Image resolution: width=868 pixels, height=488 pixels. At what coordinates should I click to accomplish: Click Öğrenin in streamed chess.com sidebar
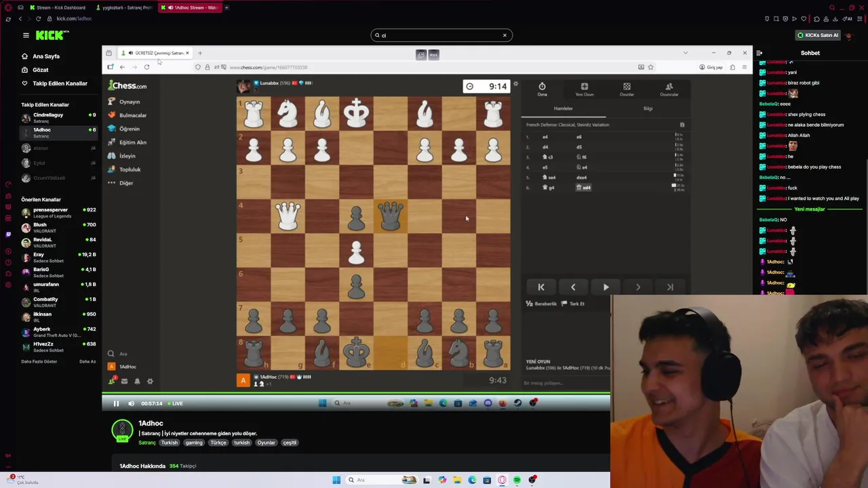pos(124,129)
